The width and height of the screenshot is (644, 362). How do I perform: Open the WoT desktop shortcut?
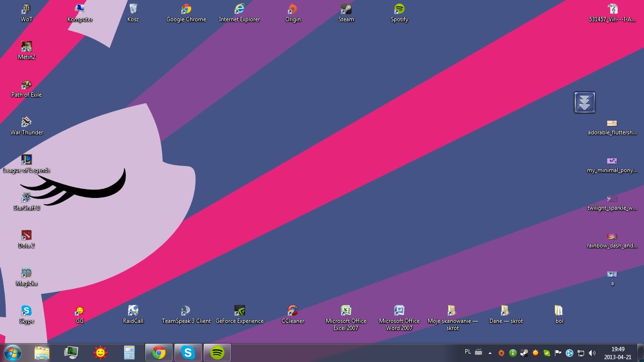pyautogui.click(x=26, y=13)
